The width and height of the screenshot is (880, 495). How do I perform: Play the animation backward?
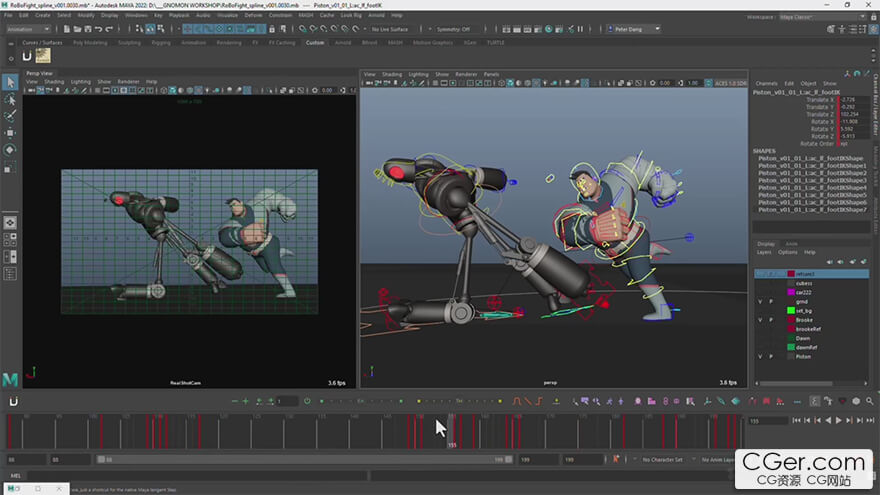pyautogui.click(x=828, y=420)
